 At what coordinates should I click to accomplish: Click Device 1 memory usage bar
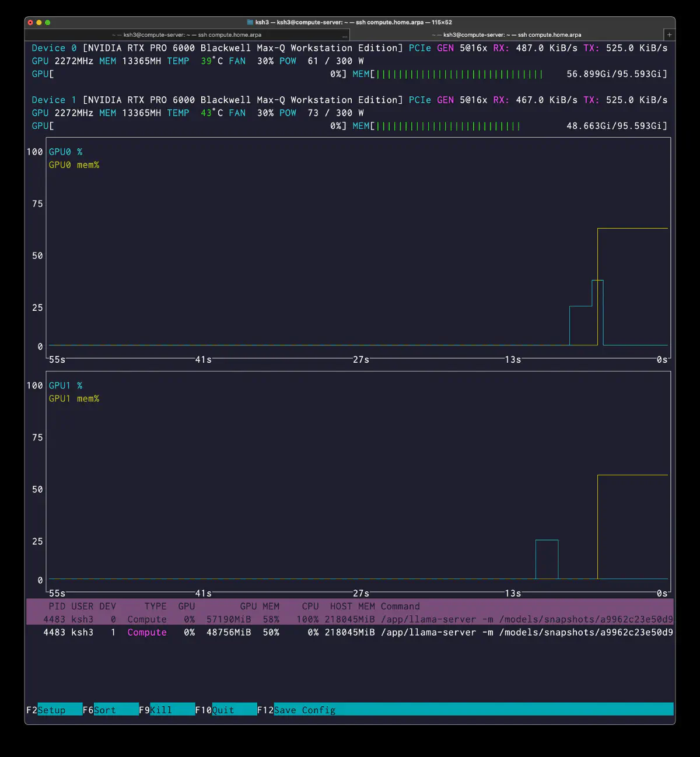point(449,126)
